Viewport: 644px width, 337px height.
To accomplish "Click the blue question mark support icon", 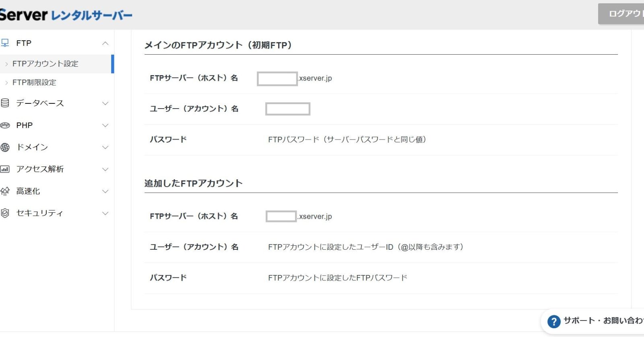I will pyautogui.click(x=554, y=321).
